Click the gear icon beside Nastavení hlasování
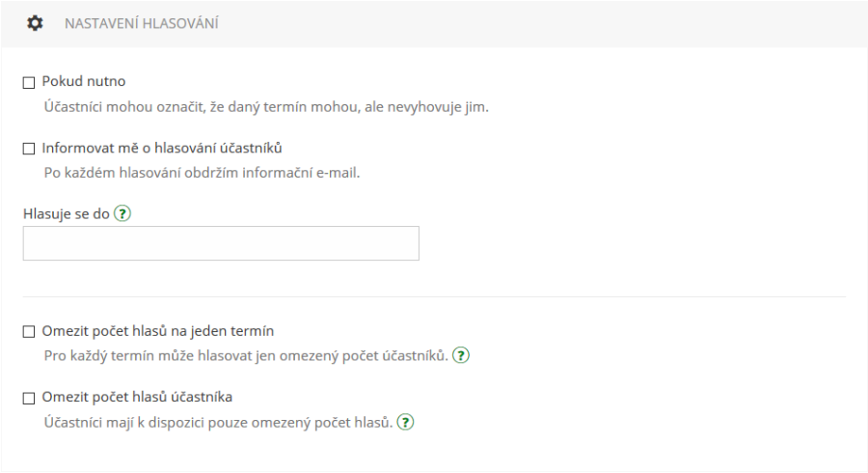 pyautogui.click(x=35, y=23)
